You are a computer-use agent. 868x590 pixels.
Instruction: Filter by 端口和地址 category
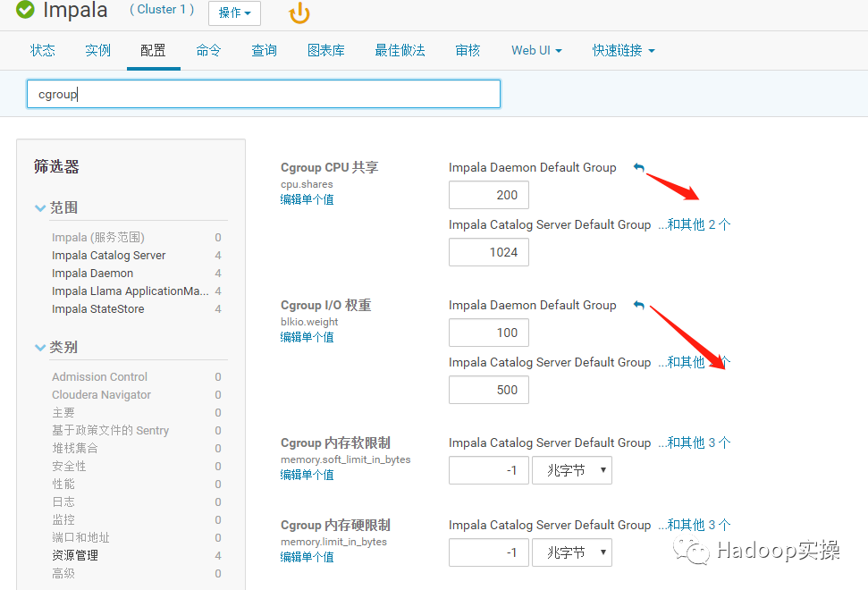(80, 537)
